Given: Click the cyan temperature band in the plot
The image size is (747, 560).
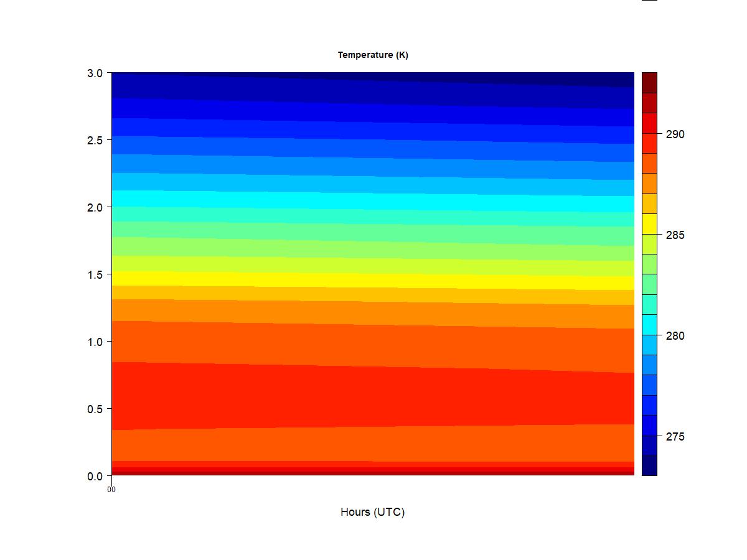Looking at the screenshot, I should coord(372,202).
